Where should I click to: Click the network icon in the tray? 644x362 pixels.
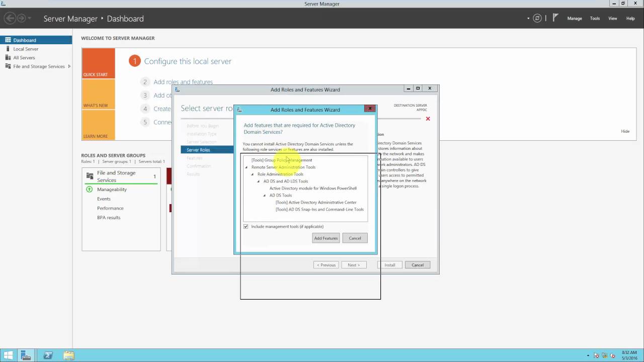tap(604, 355)
